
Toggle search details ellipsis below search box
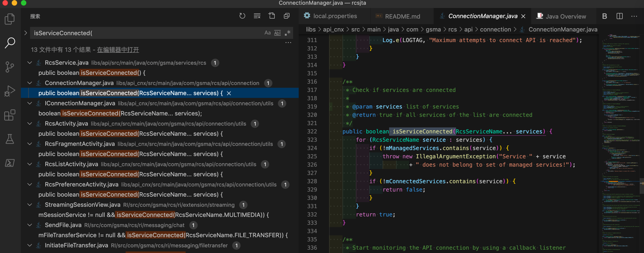[289, 42]
